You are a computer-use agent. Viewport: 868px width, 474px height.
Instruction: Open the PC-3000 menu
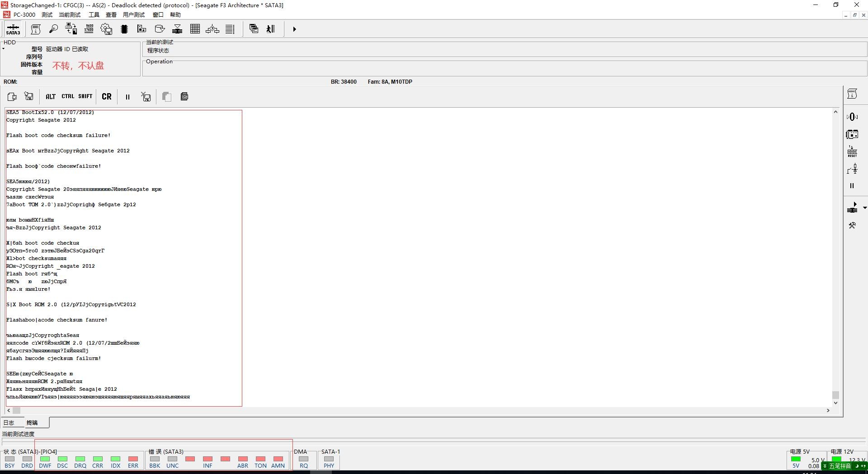coord(24,14)
